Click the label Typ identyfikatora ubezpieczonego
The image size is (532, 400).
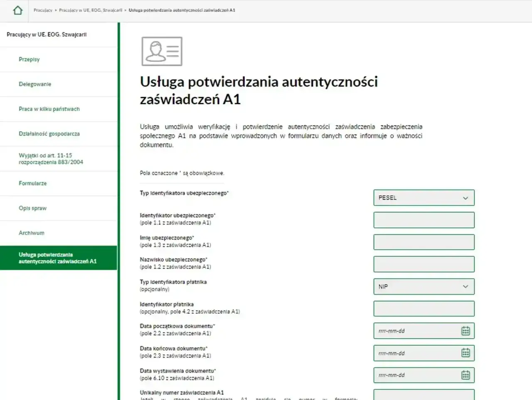coord(184,193)
